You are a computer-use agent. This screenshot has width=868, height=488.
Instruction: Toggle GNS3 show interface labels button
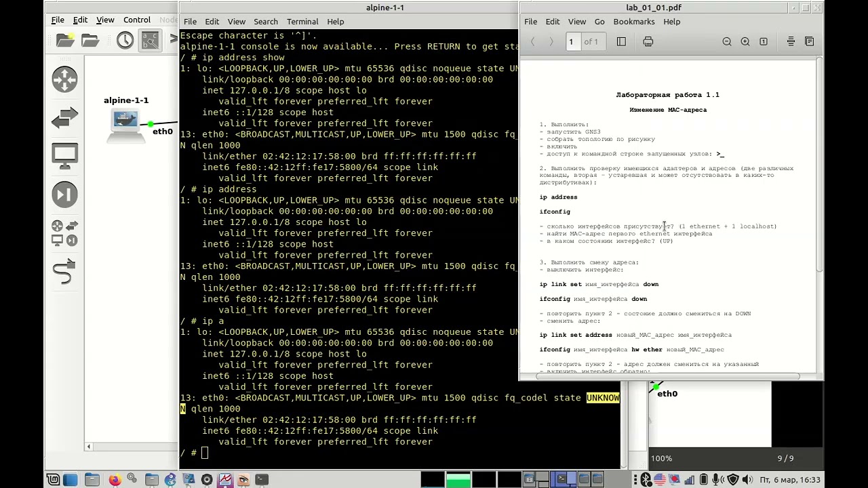click(150, 41)
